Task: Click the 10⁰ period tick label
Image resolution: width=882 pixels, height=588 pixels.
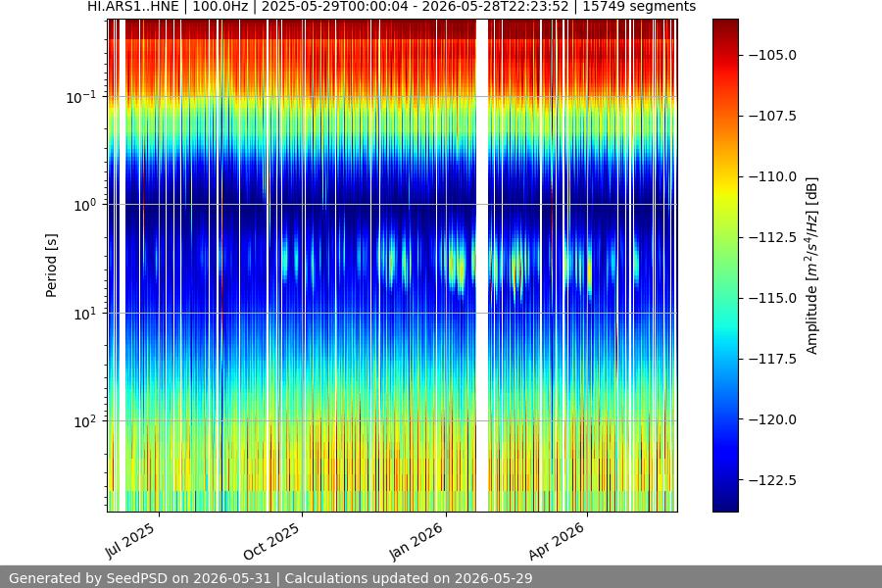Action: (x=85, y=205)
